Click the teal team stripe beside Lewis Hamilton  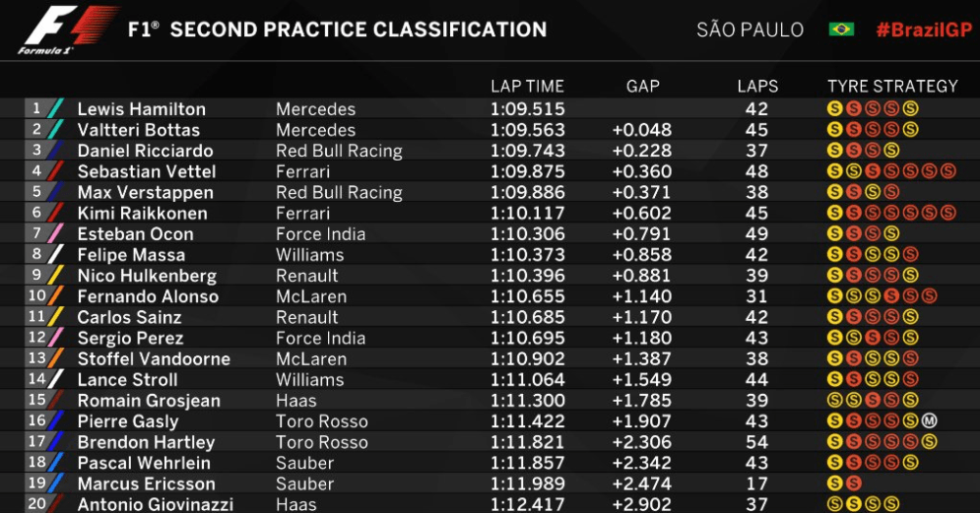coord(55,108)
